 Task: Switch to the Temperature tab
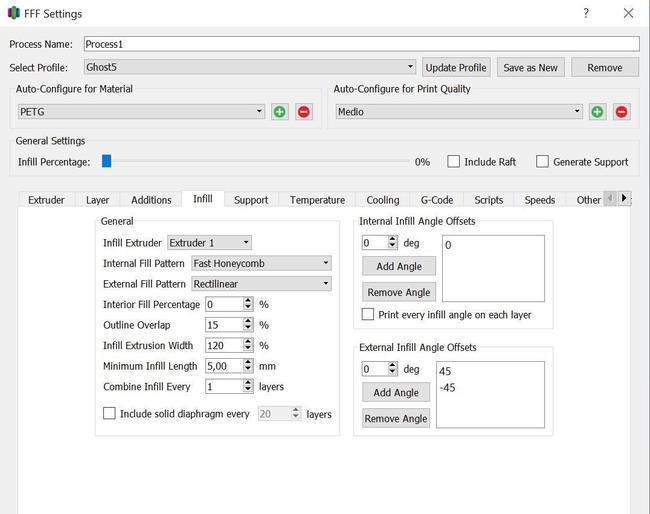click(317, 200)
